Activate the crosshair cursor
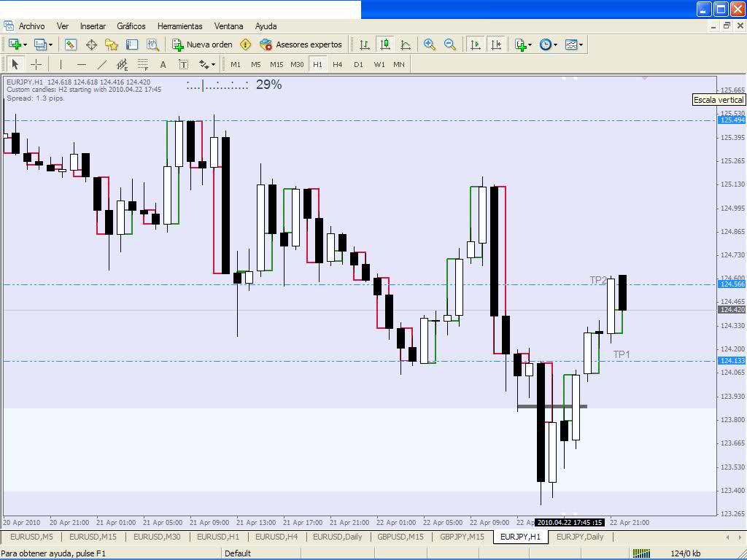The height and width of the screenshot is (560, 747). (x=36, y=64)
